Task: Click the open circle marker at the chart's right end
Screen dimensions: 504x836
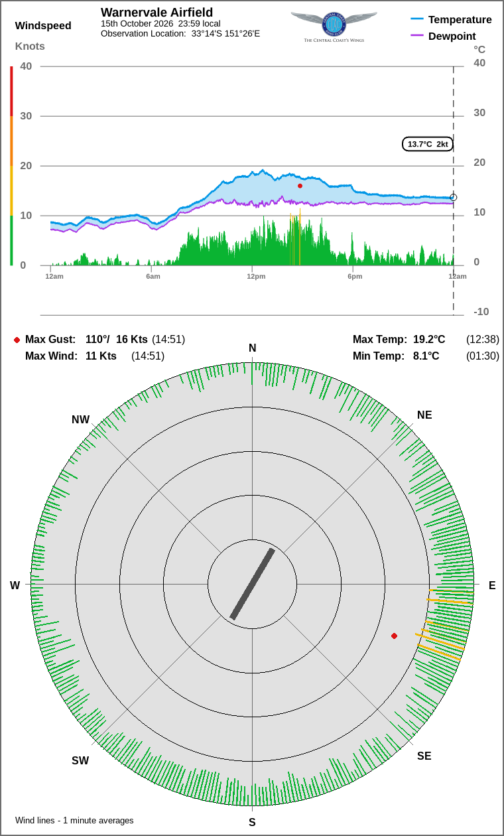Action: click(454, 197)
